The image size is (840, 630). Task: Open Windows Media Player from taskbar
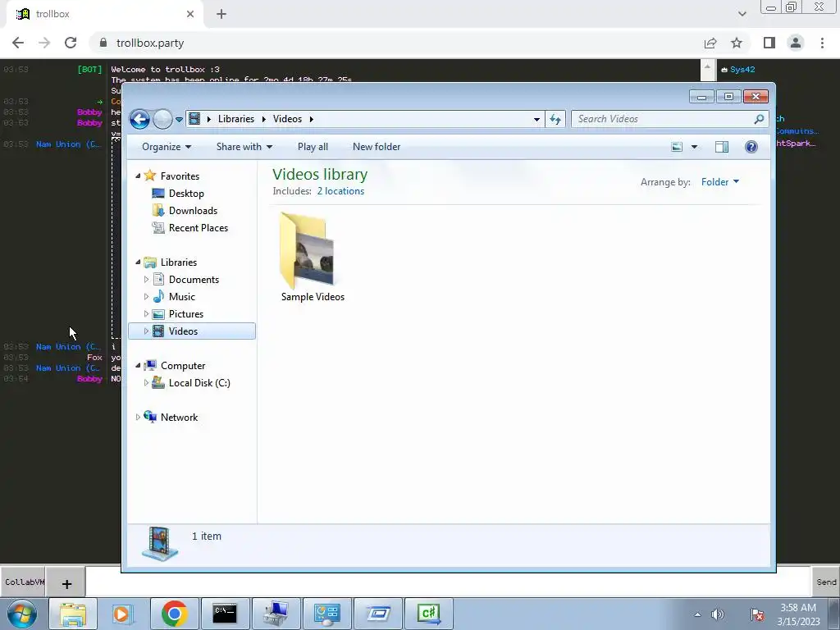(122, 614)
